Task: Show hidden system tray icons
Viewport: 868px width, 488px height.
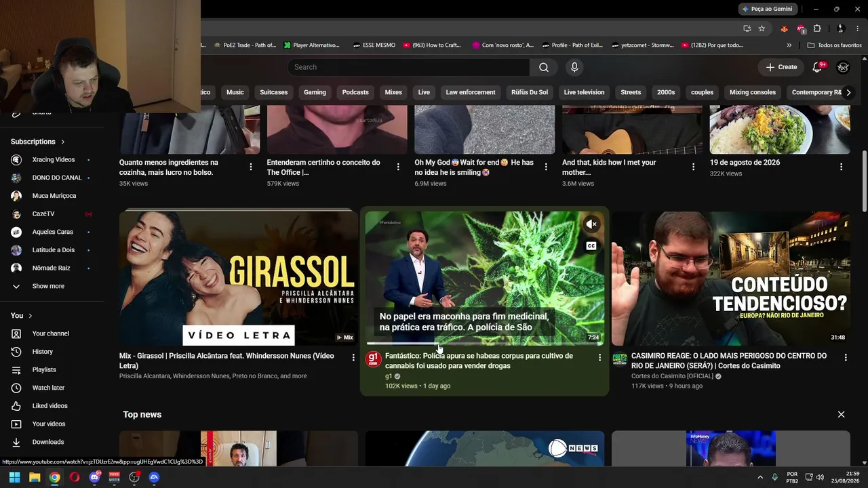Action: coord(760,477)
